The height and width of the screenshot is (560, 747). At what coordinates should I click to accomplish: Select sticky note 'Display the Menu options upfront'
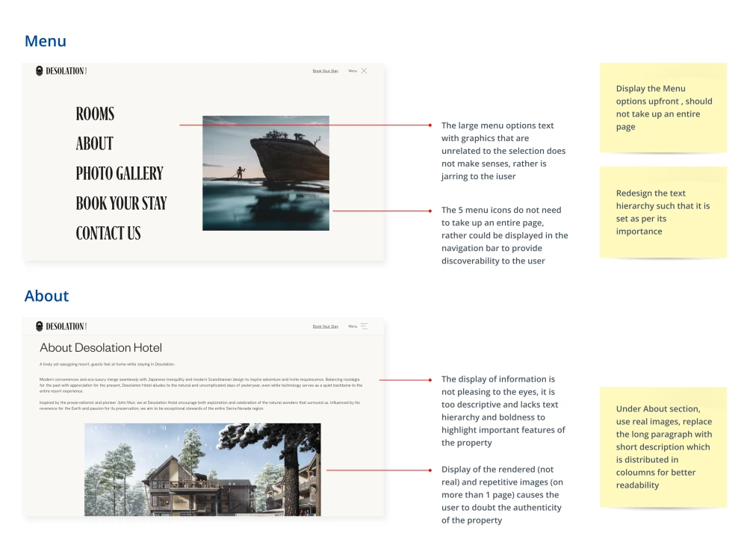click(663, 108)
